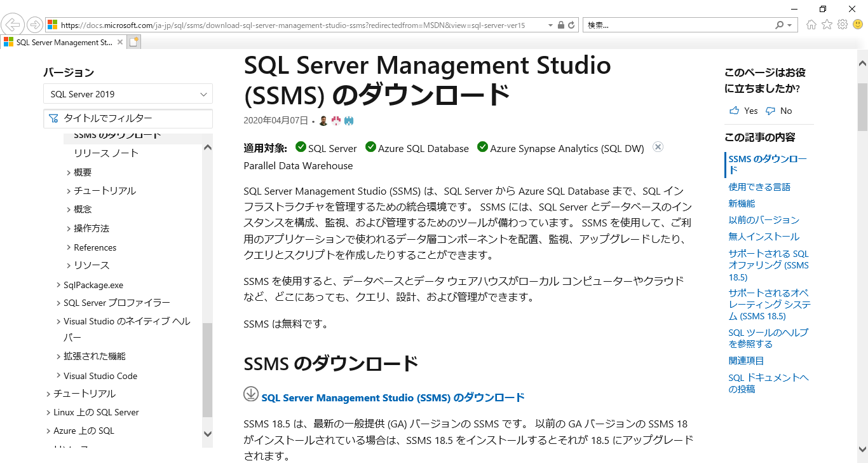
Task: Jump to サポートされるオペレーティング システム section
Action: coord(770,305)
